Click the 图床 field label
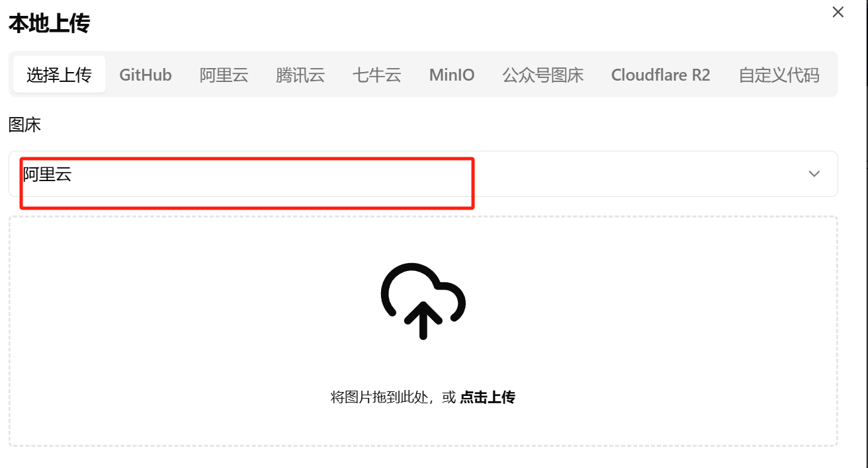Image resolution: width=868 pixels, height=468 pixels. pos(25,124)
